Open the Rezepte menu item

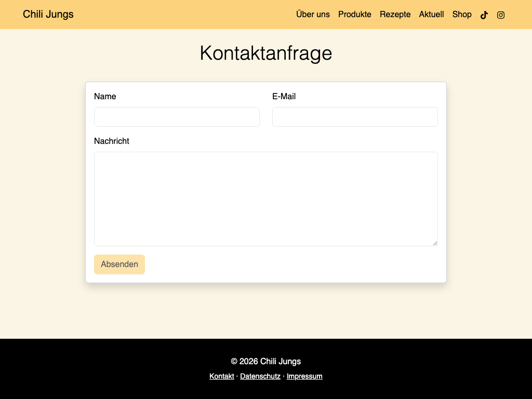(x=395, y=14)
